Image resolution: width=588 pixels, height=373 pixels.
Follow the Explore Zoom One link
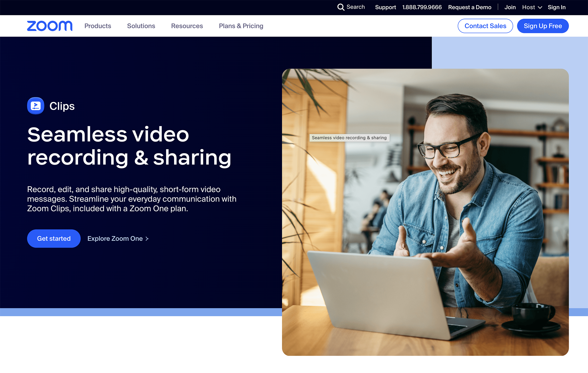115,239
